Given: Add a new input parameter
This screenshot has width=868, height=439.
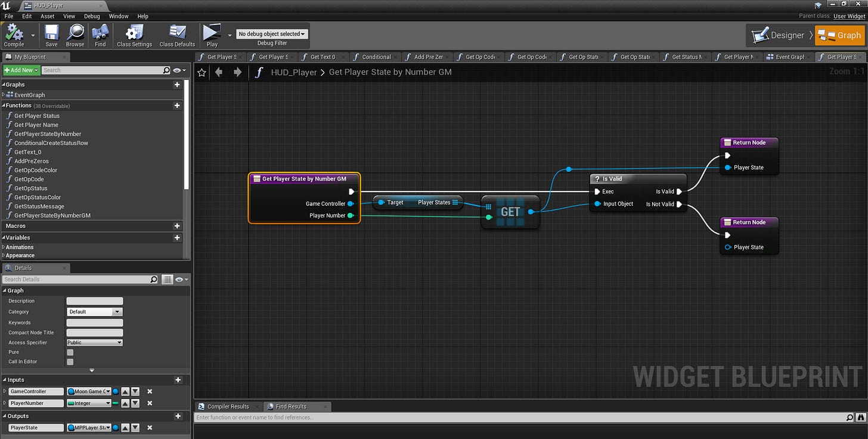Looking at the screenshot, I should [178, 380].
